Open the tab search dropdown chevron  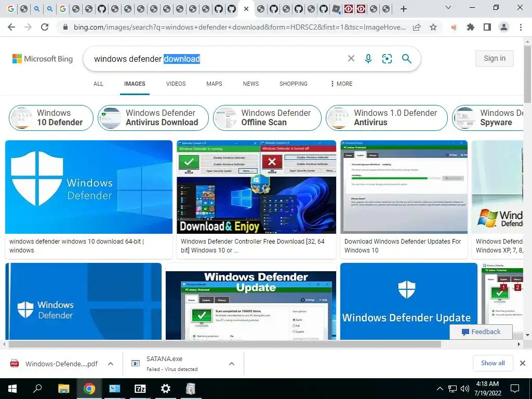point(448,7)
